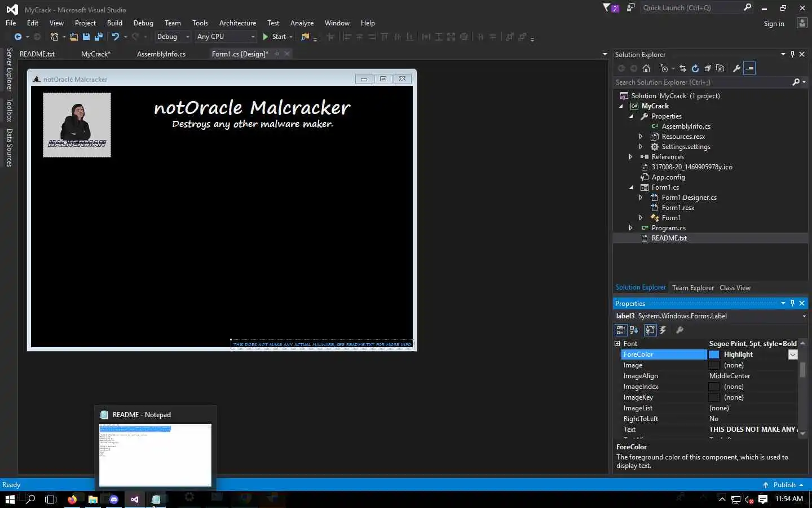Viewport: 812px width, 508px height.
Task: Open the Toolbox side tab
Action: [9, 110]
